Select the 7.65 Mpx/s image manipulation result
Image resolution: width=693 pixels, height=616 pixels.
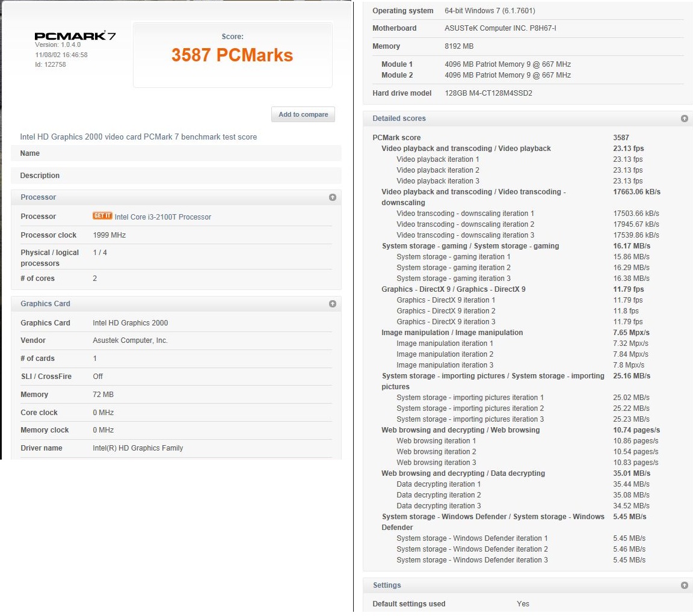(631, 333)
